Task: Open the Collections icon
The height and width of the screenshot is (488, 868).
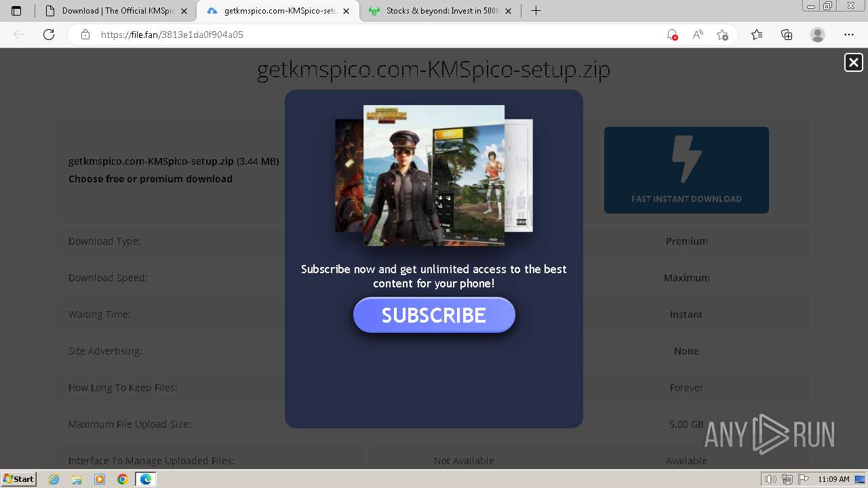Action: coord(787,35)
